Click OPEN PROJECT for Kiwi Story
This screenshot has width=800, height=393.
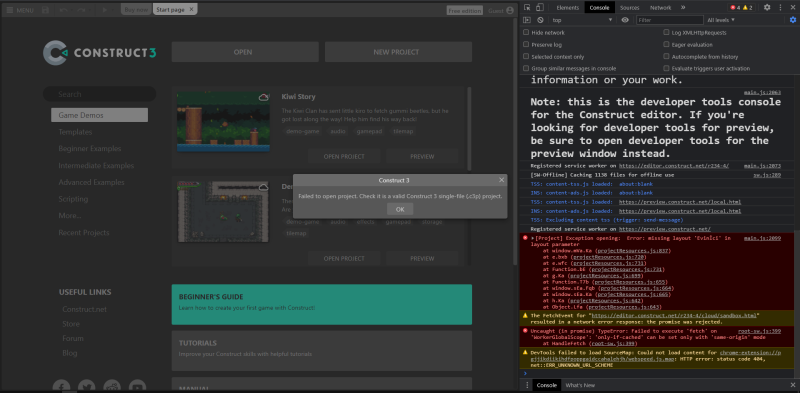[x=344, y=157]
